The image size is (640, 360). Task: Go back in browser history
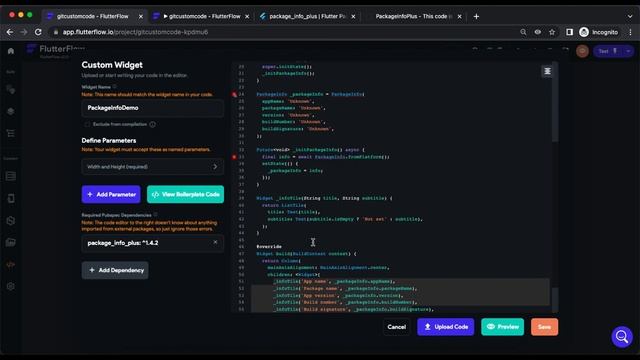10,32
